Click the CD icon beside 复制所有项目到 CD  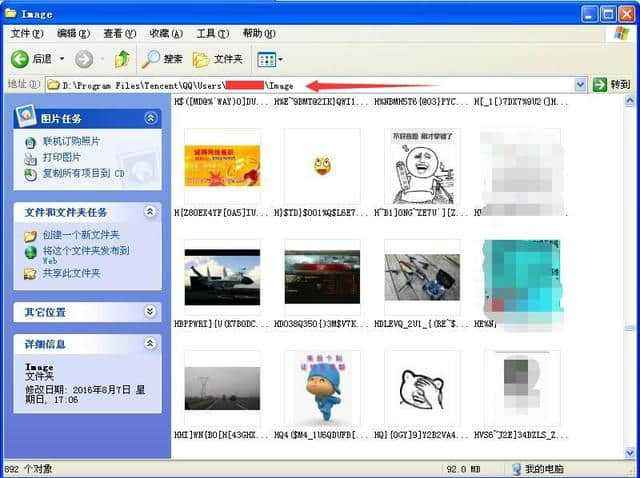(31, 175)
